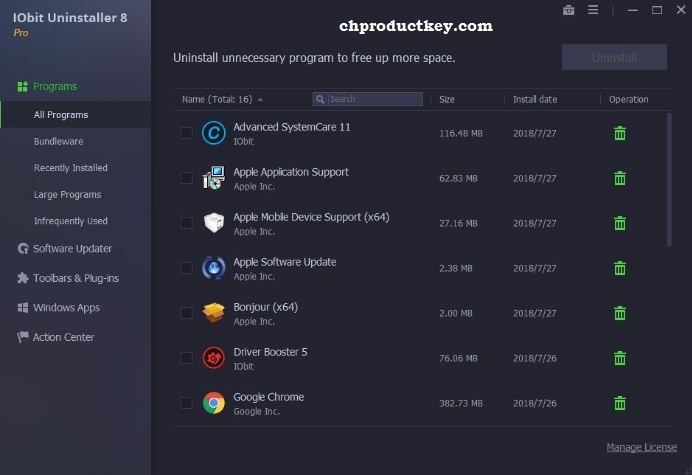Sort by Install date column header
The height and width of the screenshot is (475, 692).
[535, 99]
